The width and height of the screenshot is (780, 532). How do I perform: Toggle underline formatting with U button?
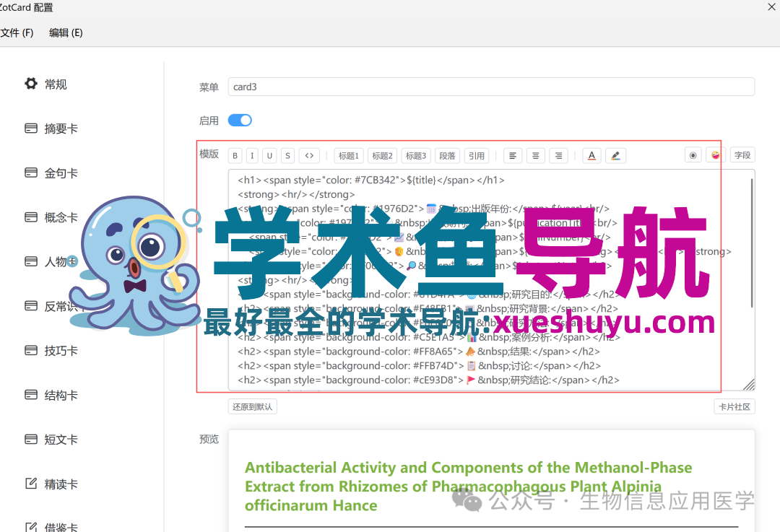point(269,156)
